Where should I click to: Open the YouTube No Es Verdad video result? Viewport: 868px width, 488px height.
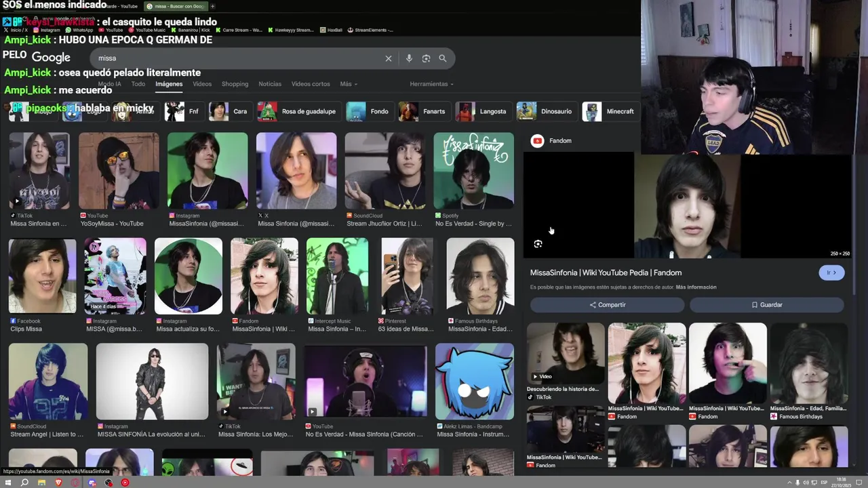[x=366, y=382]
